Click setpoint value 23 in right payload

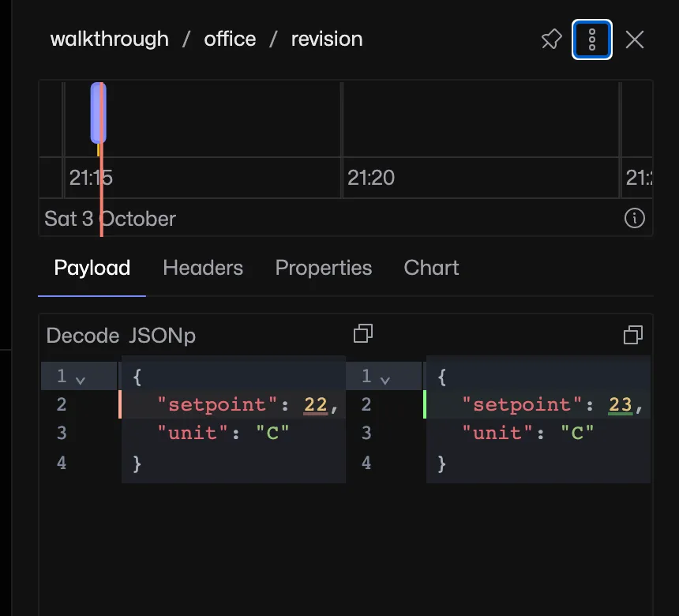coord(621,405)
